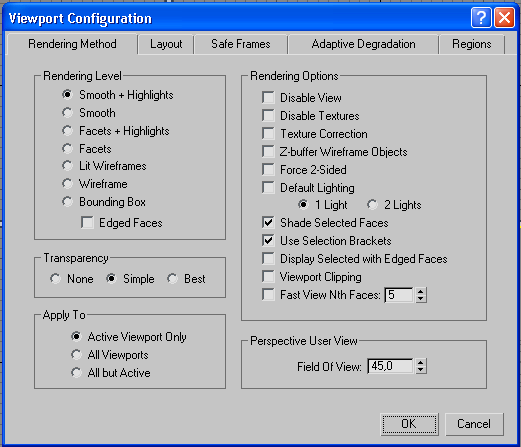Switch to the Layout tab
Image resolution: width=521 pixels, height=447 pixels.
point(166,44)
